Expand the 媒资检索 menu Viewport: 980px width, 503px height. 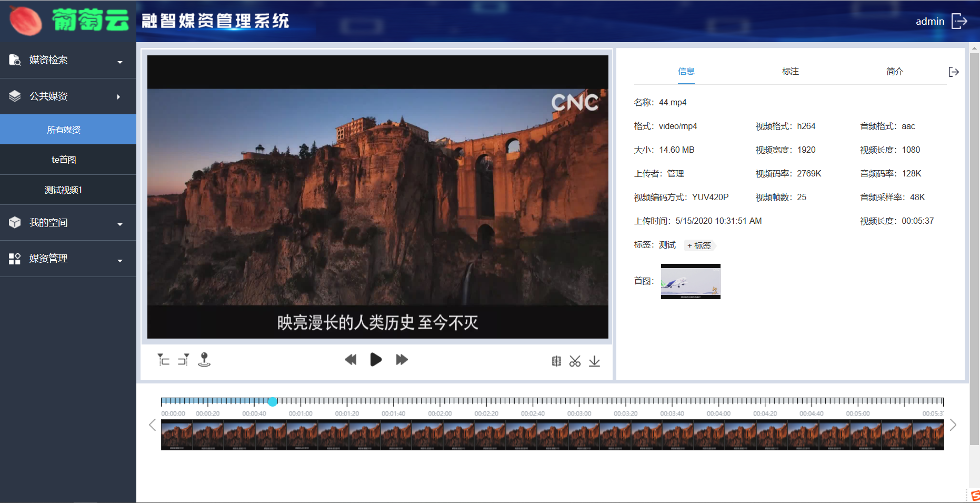pos(68,60)
